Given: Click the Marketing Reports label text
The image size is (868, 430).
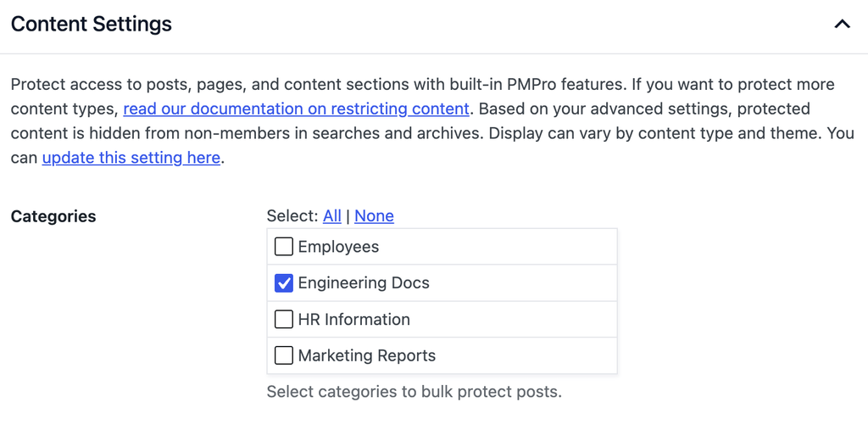Looking at the screenshot, I should [x=366, y=355].
